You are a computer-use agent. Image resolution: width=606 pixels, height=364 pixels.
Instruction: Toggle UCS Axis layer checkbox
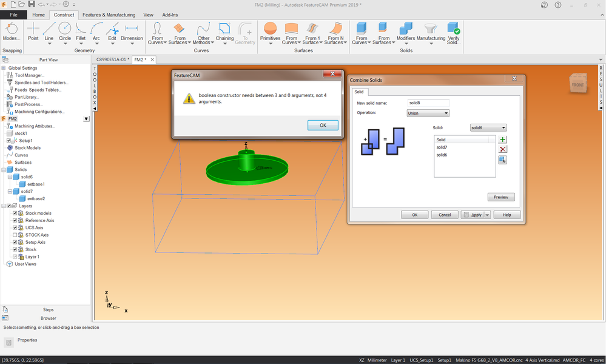click(15, 227)
